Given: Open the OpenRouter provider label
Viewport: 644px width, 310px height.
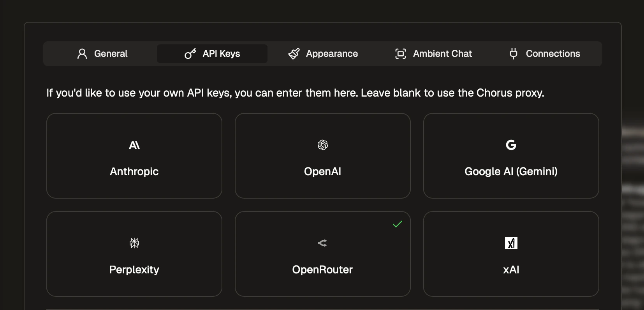Looking at the screenshot, I should tap(323, 270).
